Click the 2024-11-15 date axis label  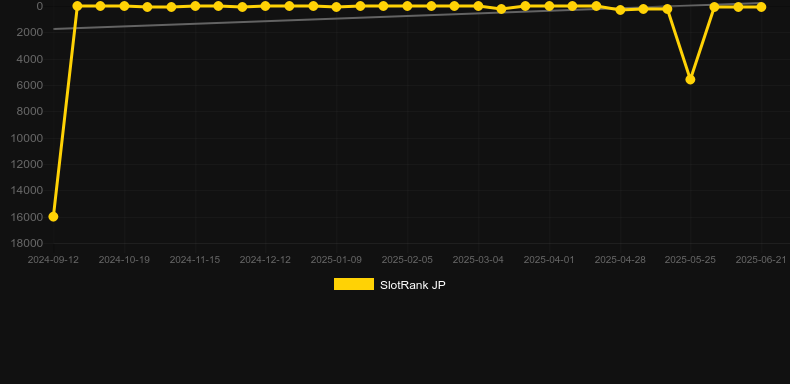(x=195, y=260)
